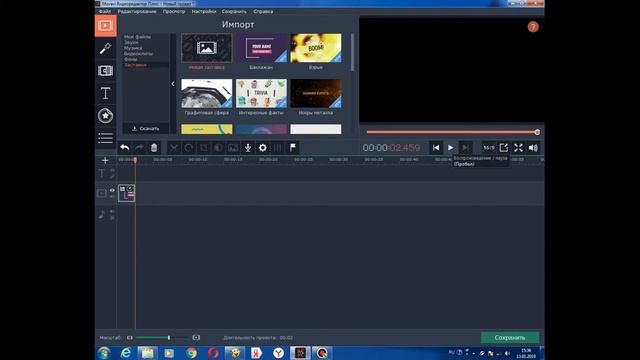Click the detach preview window icon

pos(504,148)
